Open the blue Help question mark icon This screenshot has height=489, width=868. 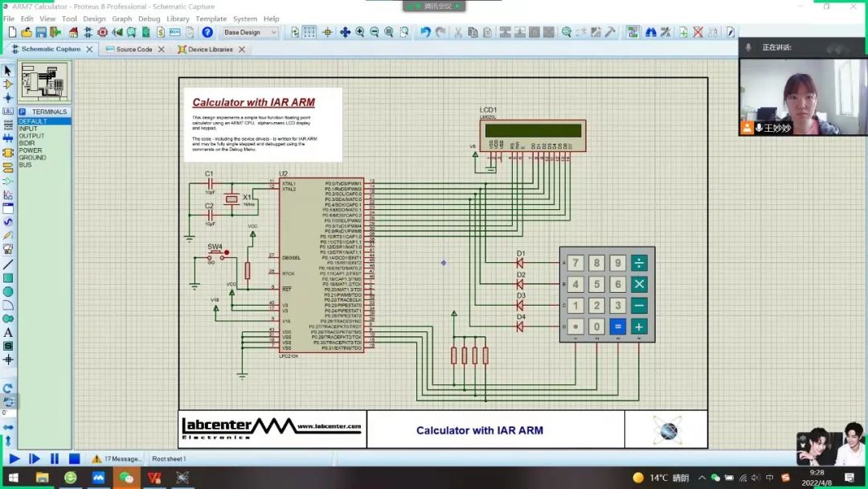tap(207, 33)
